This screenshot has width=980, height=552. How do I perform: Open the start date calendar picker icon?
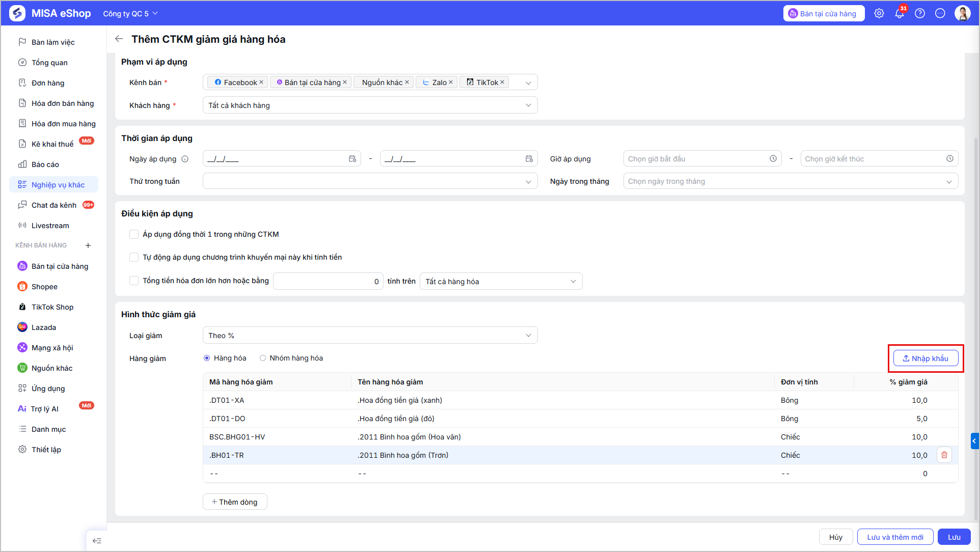(352, 159)
